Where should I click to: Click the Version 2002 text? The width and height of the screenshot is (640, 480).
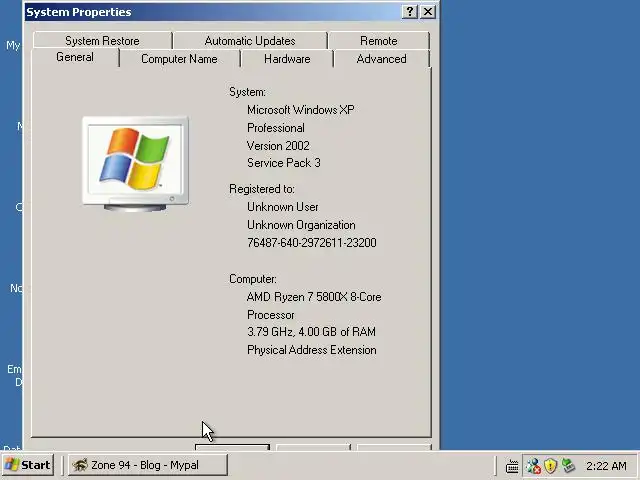(278, 146)
